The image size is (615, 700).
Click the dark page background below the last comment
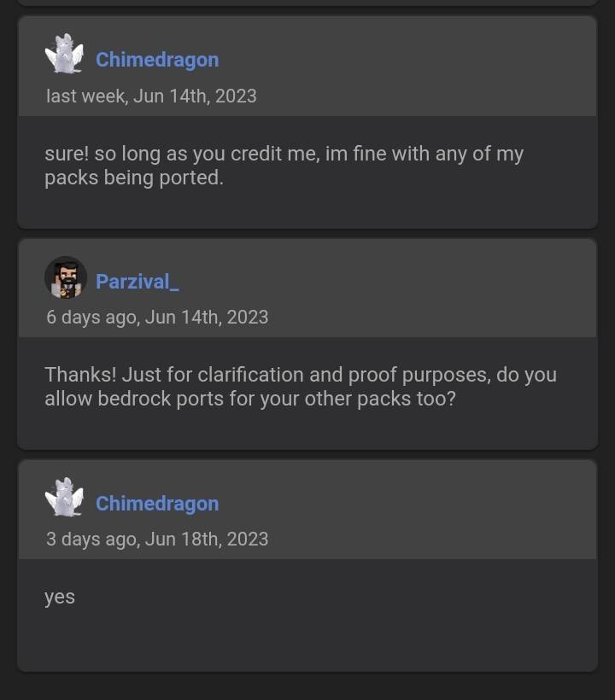coord(307,687)
